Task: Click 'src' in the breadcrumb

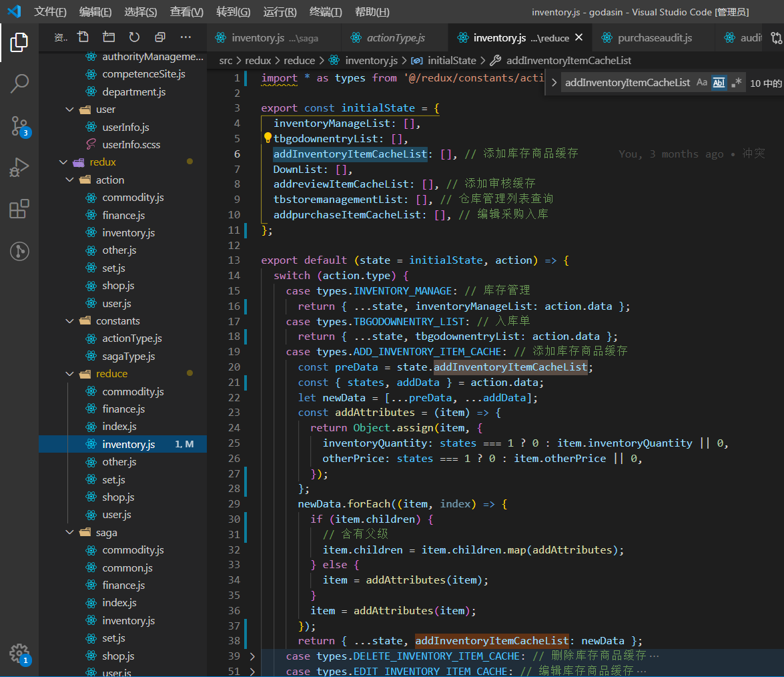Action: (x=226, y=61)
